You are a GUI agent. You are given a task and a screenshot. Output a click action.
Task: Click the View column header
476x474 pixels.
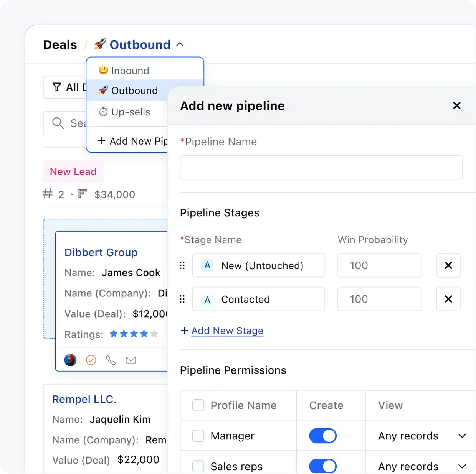pos(390,405)
